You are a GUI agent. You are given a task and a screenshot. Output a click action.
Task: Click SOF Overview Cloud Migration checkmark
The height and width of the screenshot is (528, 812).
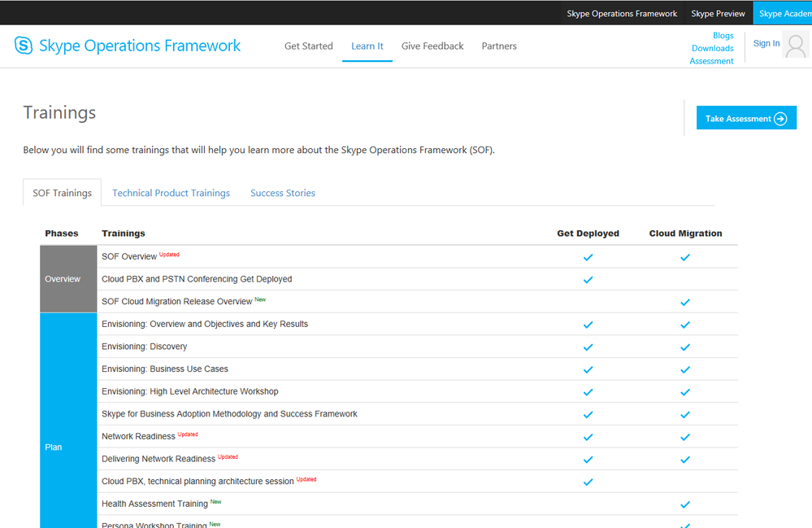tap(685, 257)
